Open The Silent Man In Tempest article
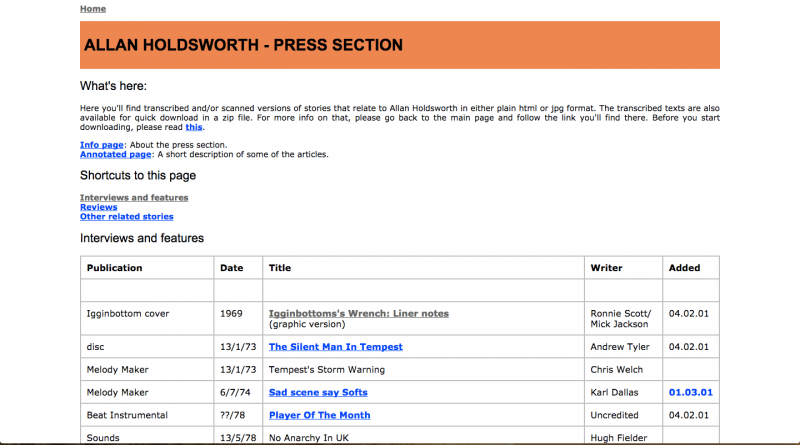 click(335, 347)
